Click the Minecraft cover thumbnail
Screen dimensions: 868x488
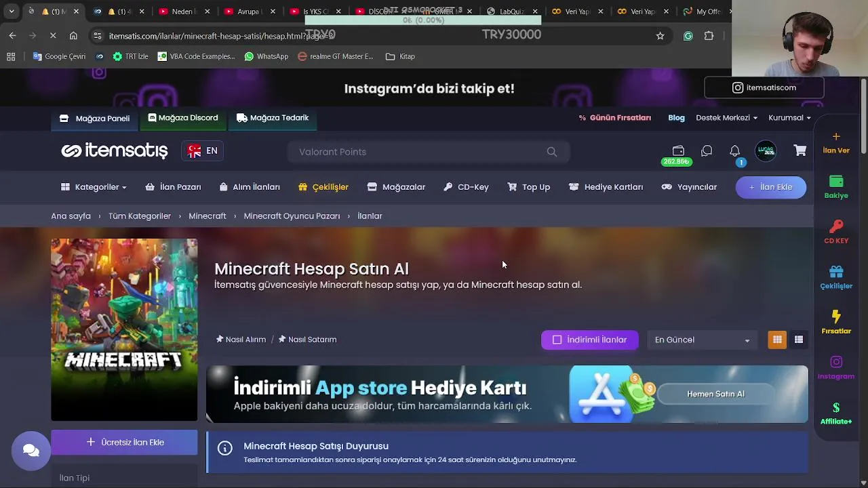coord(124,329)
